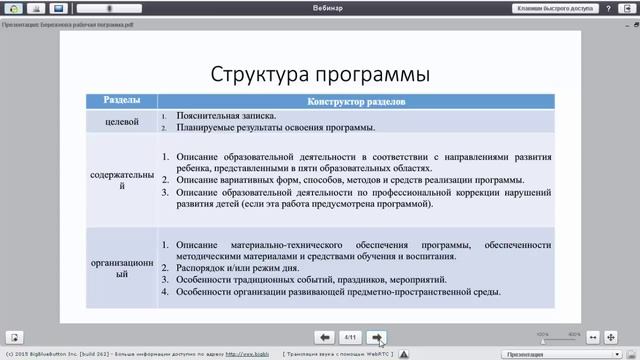Minimize the presentation window

pyautogui.click(x=627, y=25)
